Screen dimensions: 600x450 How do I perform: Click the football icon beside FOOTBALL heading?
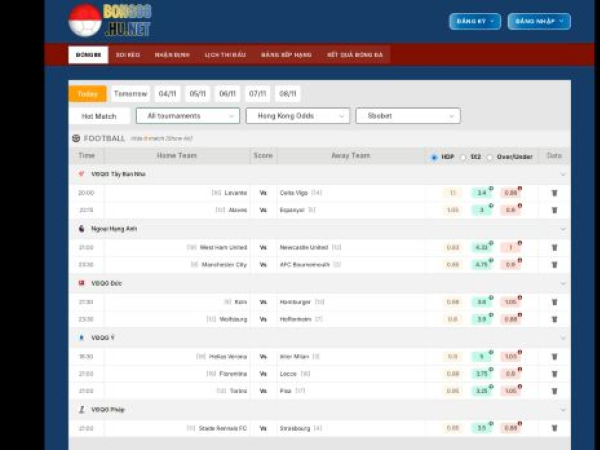[x=76, y=138]
